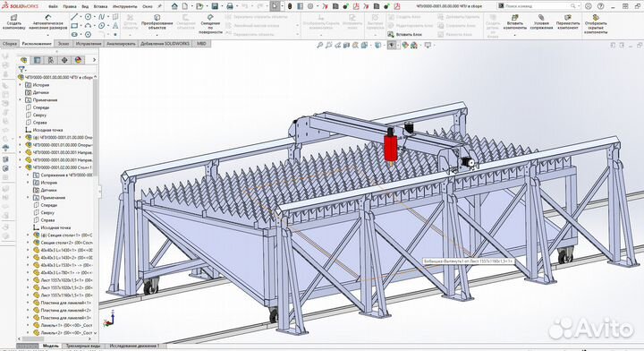Select the Line sketch tool
644x351 pixels.
pos(74,17)
